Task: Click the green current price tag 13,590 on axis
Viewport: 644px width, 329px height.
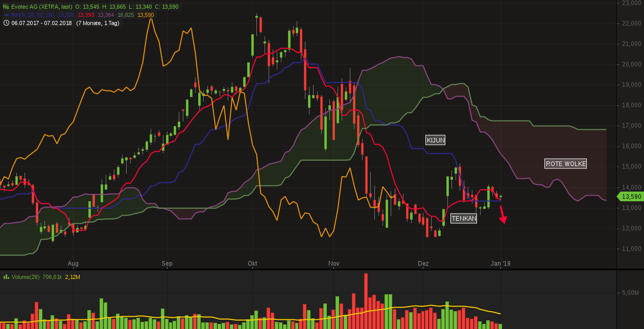Action: (630, 196)
